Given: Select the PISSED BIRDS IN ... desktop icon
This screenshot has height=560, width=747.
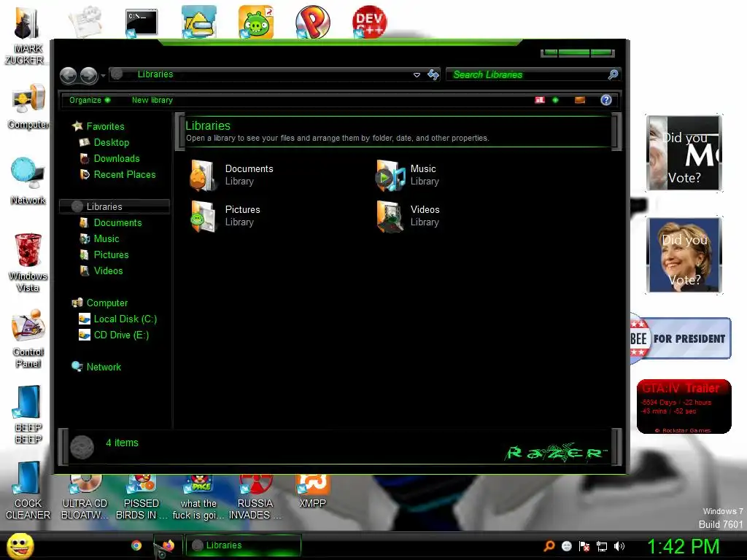Looking at the screenshot, I should point(142,497).
